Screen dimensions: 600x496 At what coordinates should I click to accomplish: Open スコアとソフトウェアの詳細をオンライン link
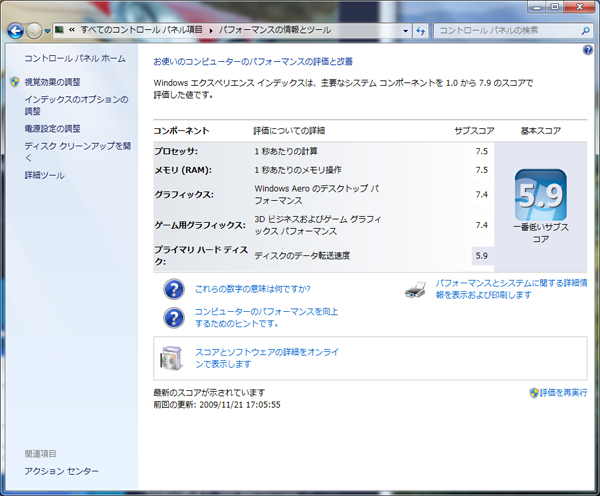click(267, 358)
